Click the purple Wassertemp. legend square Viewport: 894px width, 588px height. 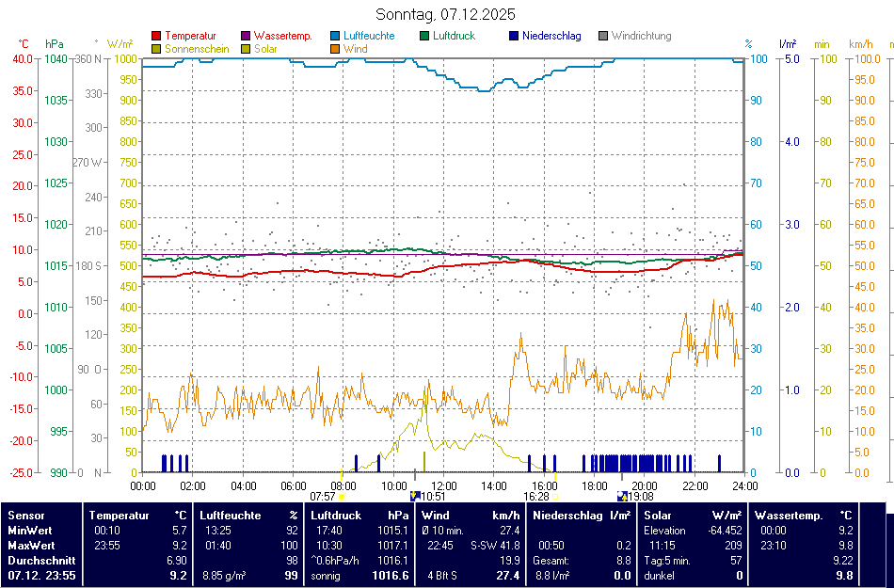[x=247, y=37]
